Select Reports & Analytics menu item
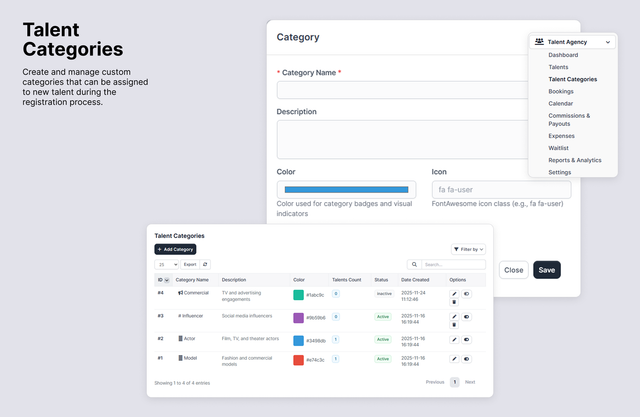The width and height of the screenshot is (640, 417). 575,160
